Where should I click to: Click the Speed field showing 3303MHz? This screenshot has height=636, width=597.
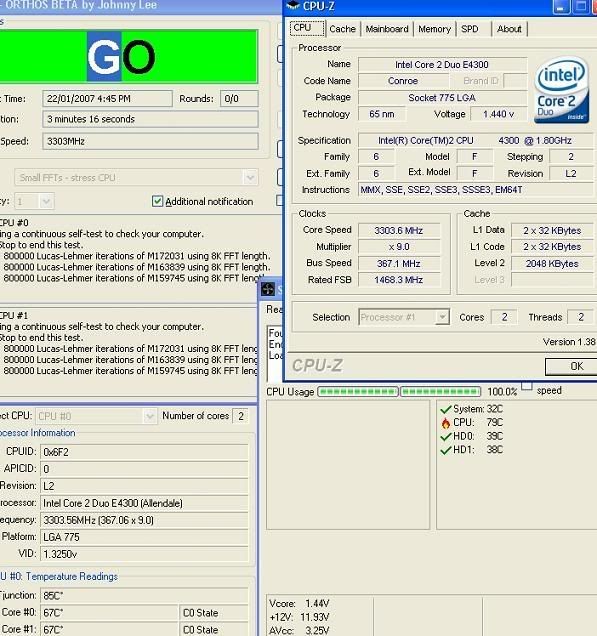tap(150, 141)
